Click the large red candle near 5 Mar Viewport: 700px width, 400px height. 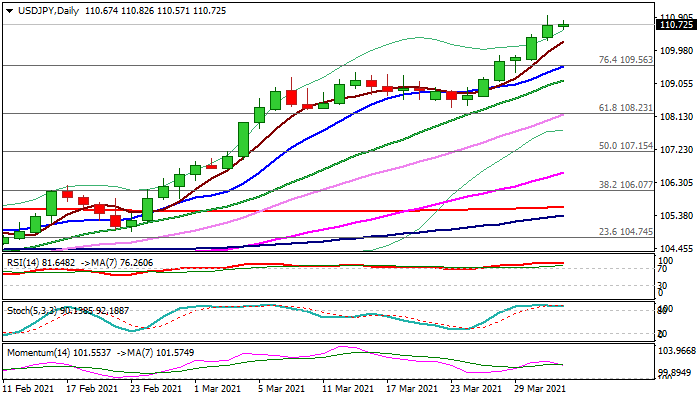pos(291,96)
